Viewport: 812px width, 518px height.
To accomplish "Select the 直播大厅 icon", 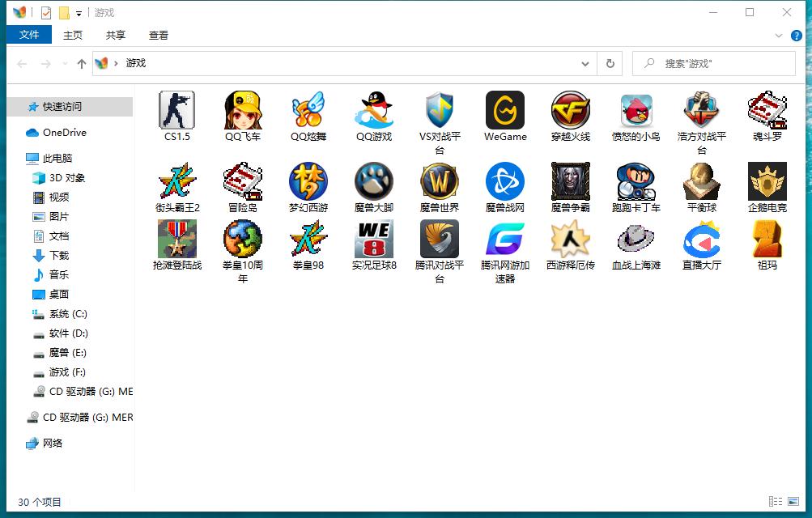I will tap(702, 239).
